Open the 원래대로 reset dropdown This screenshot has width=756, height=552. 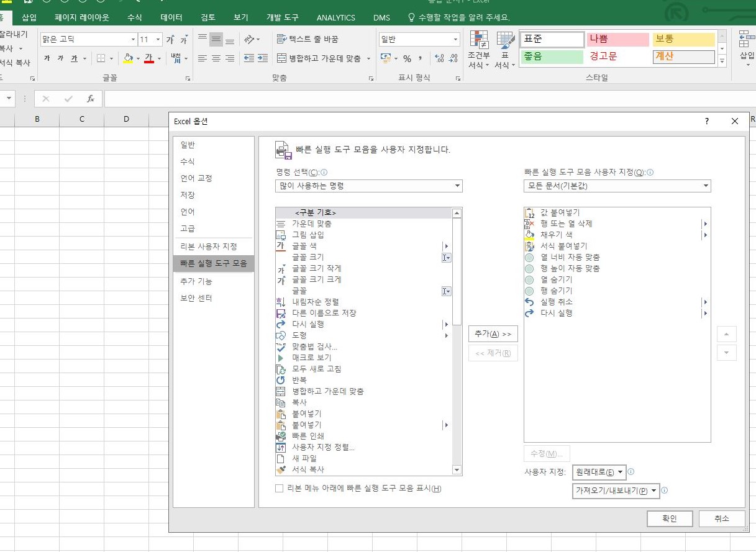pyautogui.click(x=599, y=473)
